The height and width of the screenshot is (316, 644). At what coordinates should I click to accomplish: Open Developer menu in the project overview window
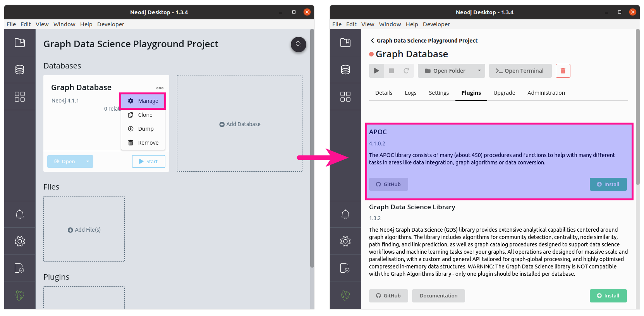(111, 24)
